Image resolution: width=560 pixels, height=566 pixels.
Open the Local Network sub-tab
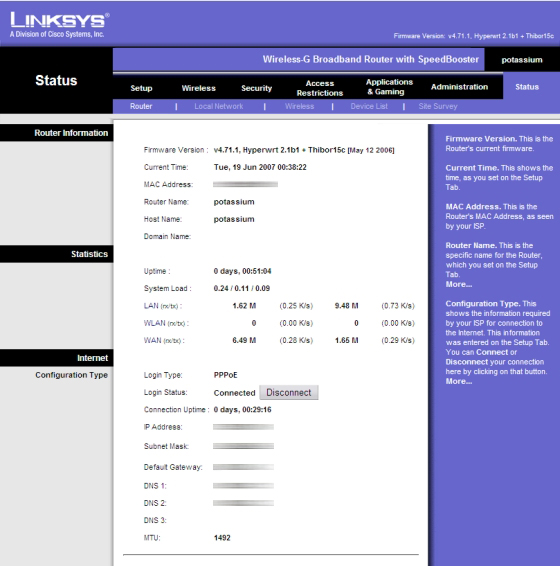pyautogui.click(x=218, y=106)
